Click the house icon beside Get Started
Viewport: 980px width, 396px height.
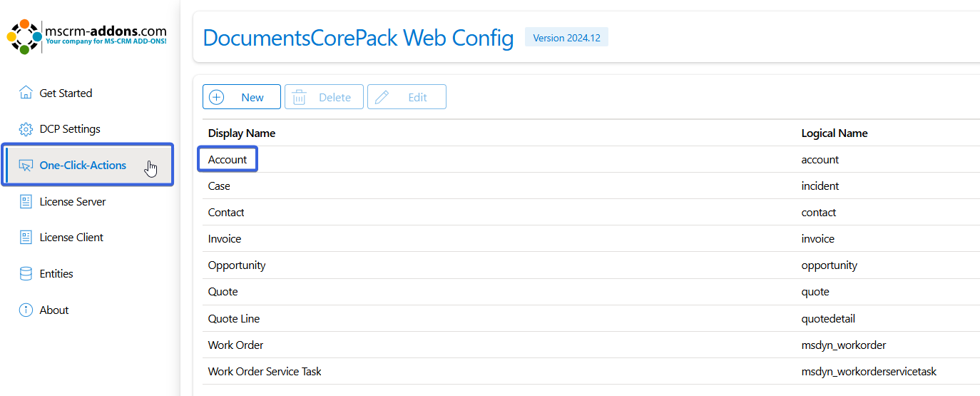pyautogui.click(x=26, y=93)
